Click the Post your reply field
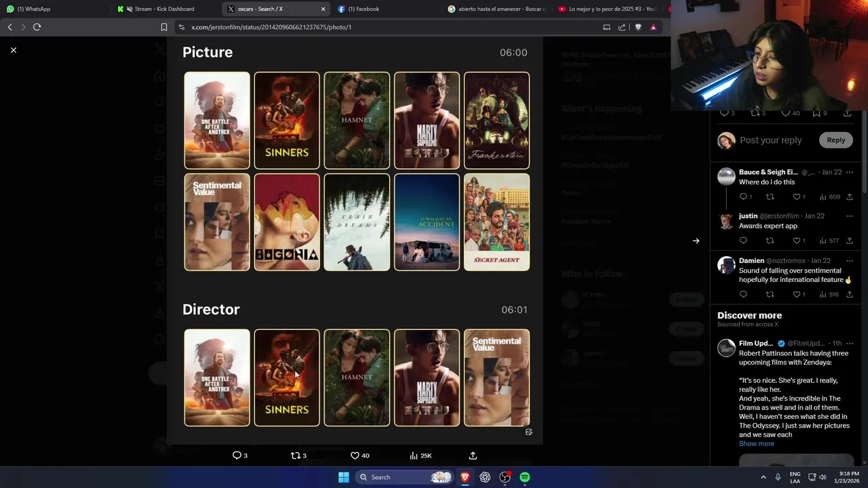This screenshot has width=868, height=488. click(770, 140)
